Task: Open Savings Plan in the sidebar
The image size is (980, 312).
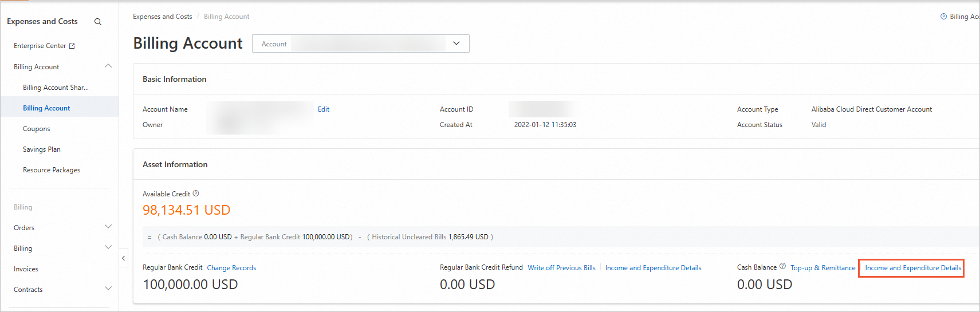Action: [x=42, y=149]
